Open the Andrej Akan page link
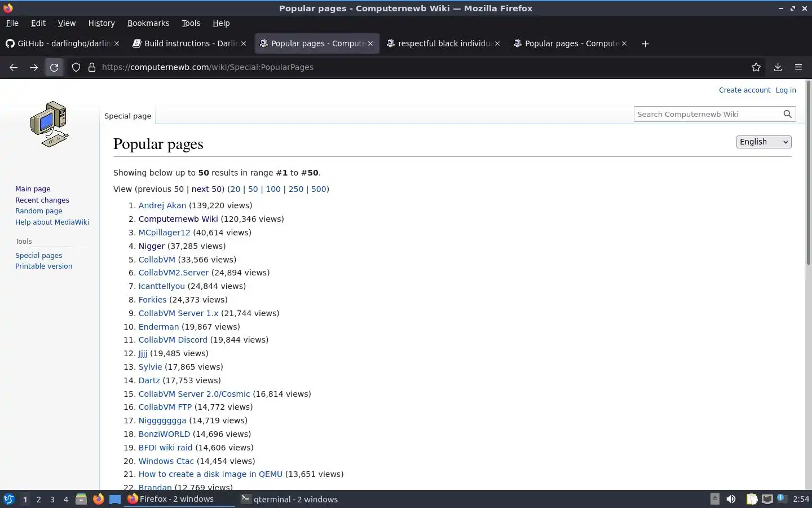812x508 pixels. pos(162,205)
